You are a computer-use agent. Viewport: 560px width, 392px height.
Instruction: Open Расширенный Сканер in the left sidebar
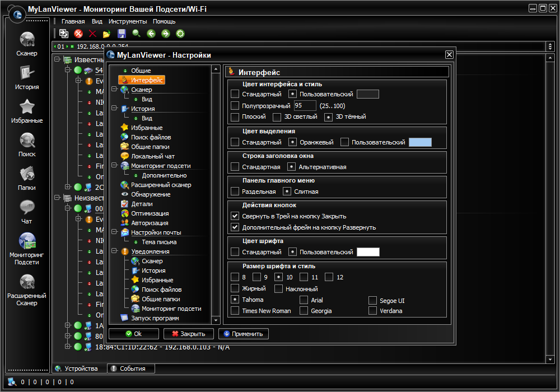[27, 290]
